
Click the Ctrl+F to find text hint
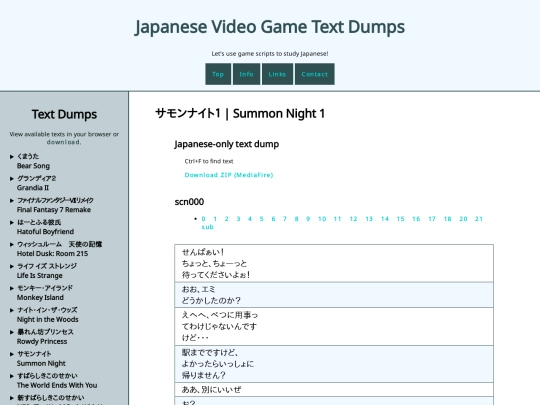[x=209, y=161]
